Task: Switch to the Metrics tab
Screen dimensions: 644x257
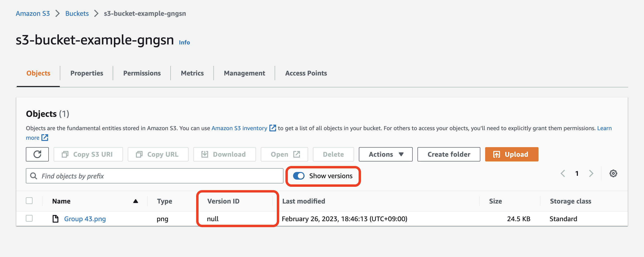Action: click(192, 73)
